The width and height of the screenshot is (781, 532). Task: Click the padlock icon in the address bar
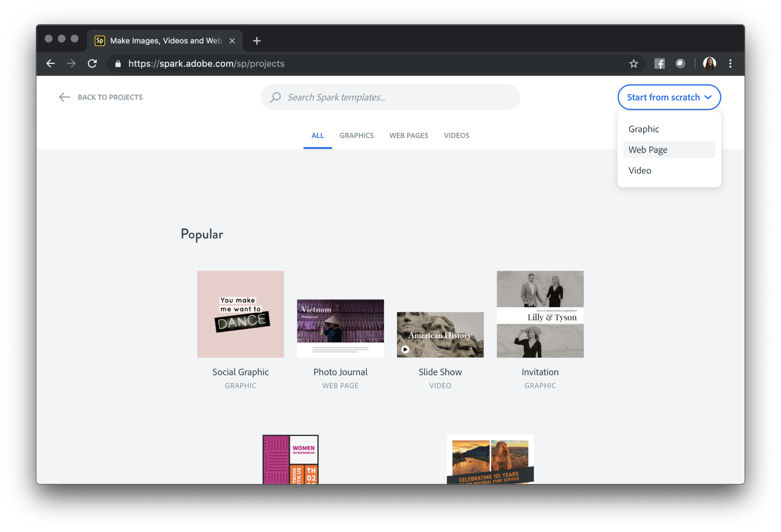click(x=118, y=64)
